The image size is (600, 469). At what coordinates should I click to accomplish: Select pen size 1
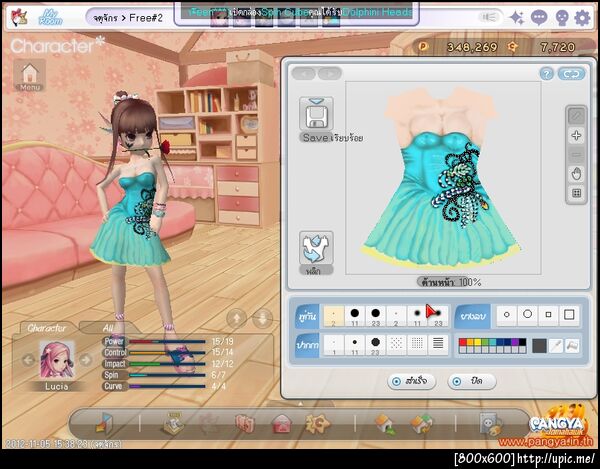[x=334, y=345]
